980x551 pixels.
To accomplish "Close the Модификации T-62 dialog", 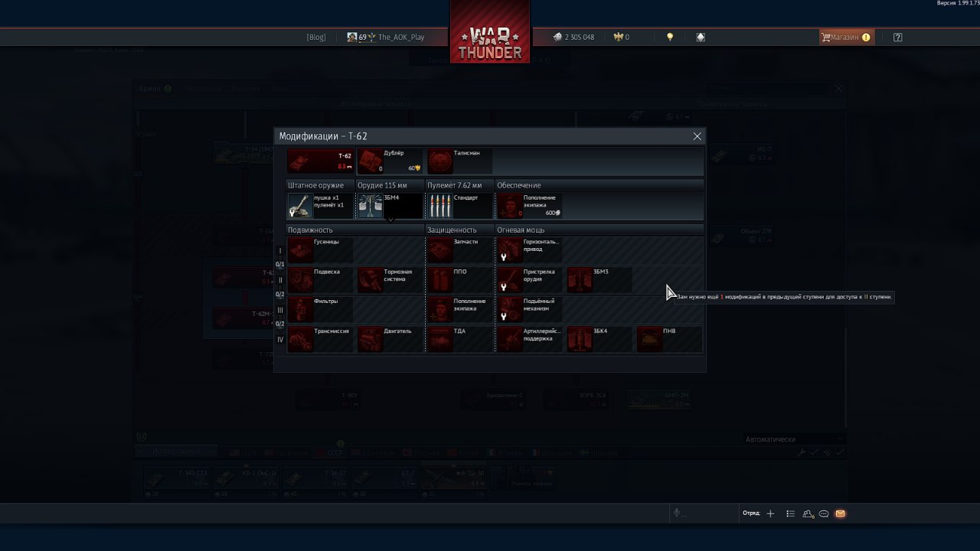I will click(697, 136).
